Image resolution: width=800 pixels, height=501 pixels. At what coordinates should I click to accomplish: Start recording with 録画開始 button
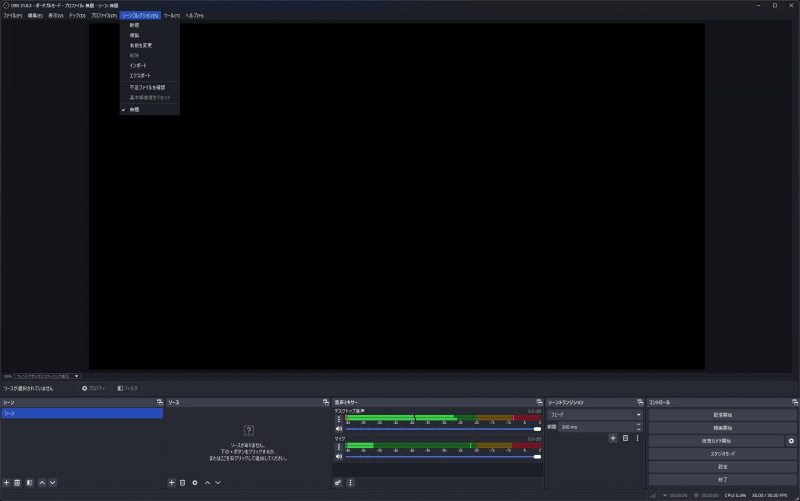click(x=722, y=428)
